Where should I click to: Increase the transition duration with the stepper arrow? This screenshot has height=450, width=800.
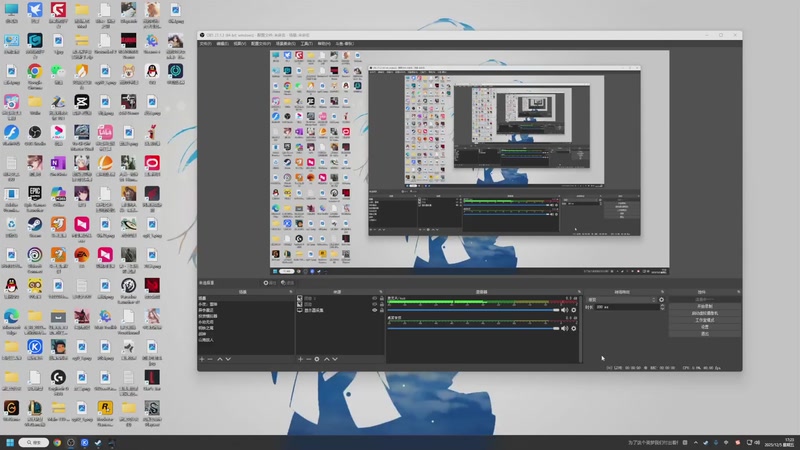pyautogui.click(x=662, y=306)
